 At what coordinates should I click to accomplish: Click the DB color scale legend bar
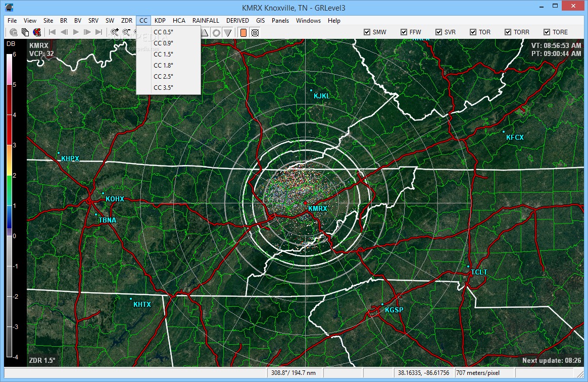tap(9, 206)
